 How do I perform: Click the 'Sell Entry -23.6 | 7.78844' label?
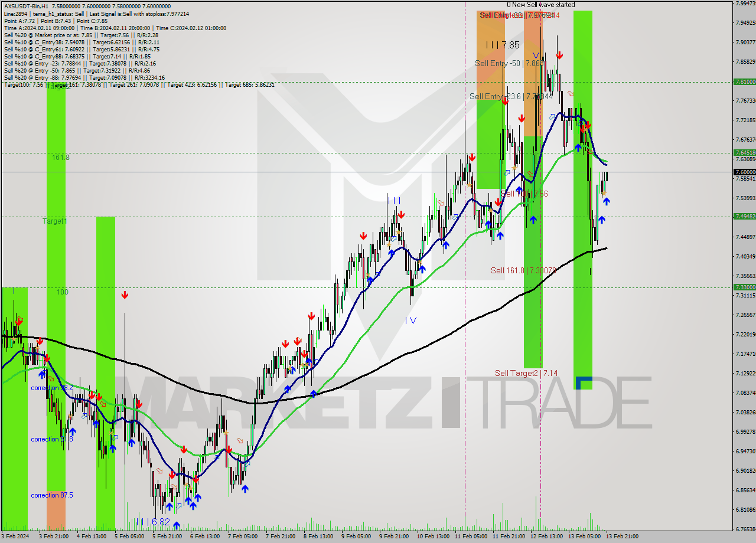coord(511,96)
